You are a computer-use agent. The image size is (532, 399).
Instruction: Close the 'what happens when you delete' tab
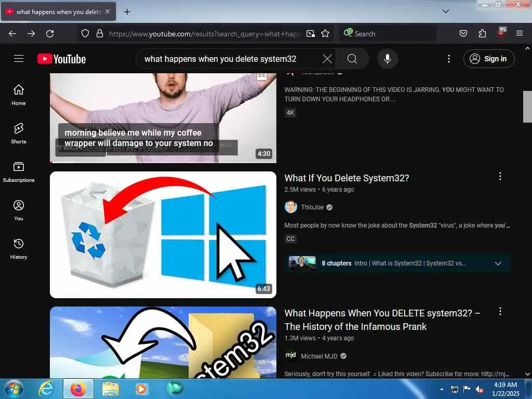tap(108, 11)
